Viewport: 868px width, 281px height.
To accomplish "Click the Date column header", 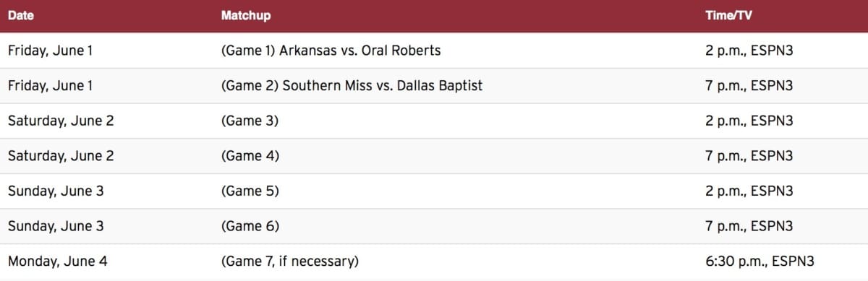I will point(21,16).
